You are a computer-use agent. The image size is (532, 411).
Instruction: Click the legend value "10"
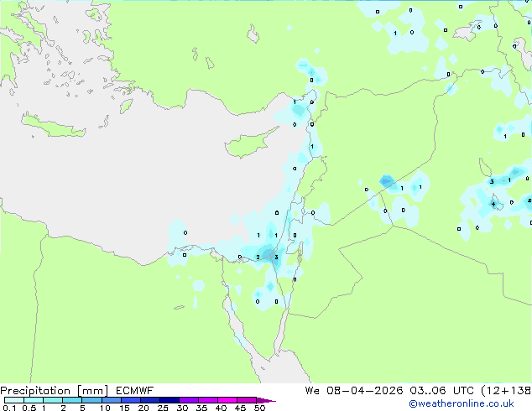pos(105,408)
